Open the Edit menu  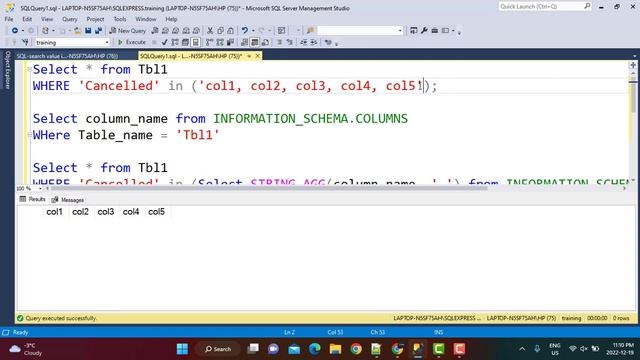[x=27, y=19]
